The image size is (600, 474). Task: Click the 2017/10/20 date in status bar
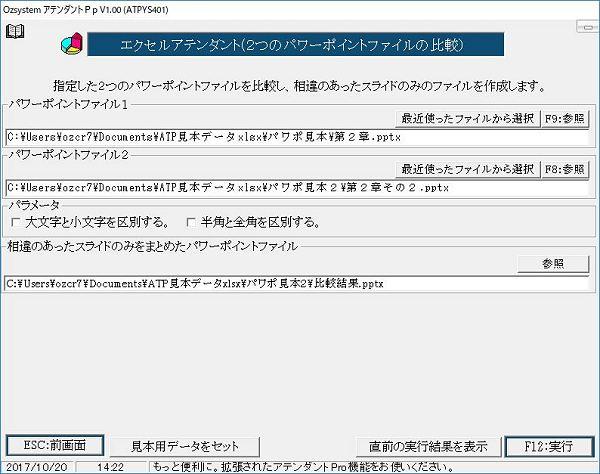pyautogui.click(x=37, y=467)
